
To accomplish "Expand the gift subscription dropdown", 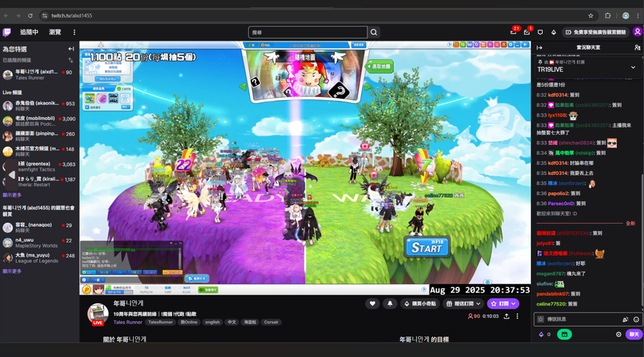I will point(463,303).
